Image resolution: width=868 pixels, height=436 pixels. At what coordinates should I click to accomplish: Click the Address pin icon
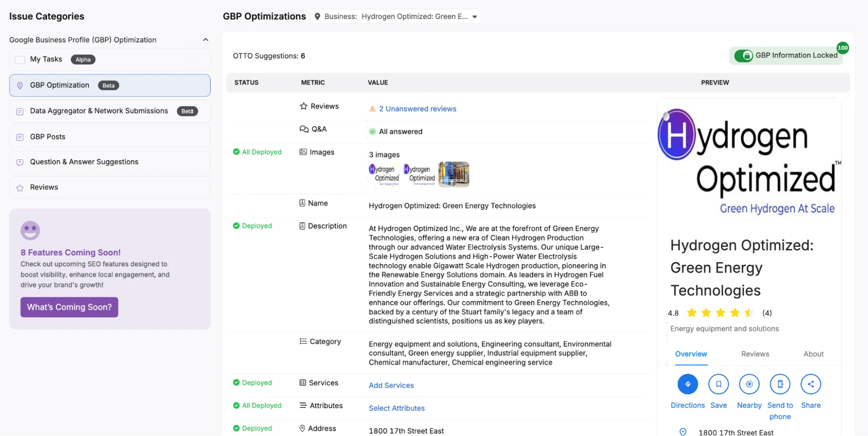click(x=302, y=429)
